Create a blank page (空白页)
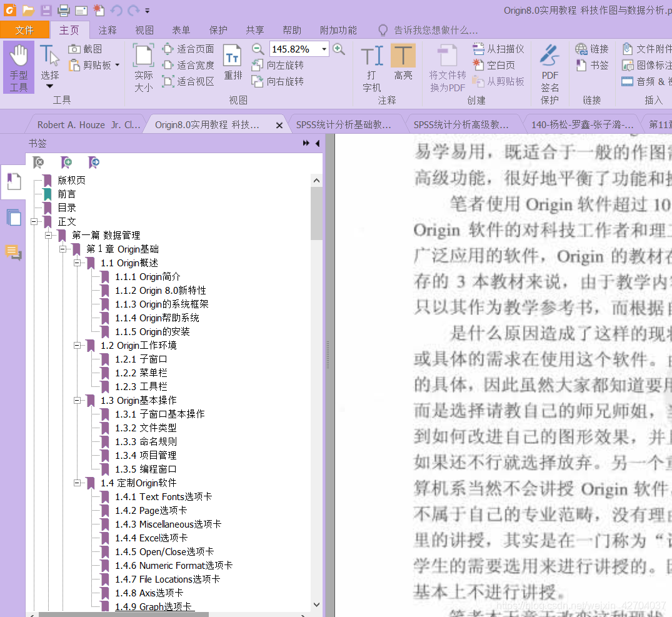672x617 pixels. 494,65
